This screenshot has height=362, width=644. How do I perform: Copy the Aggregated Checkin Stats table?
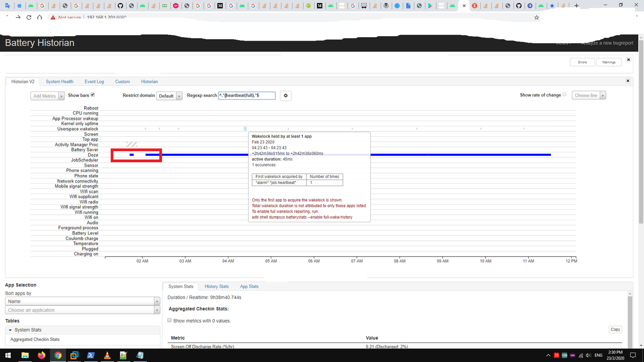point(615,330)
